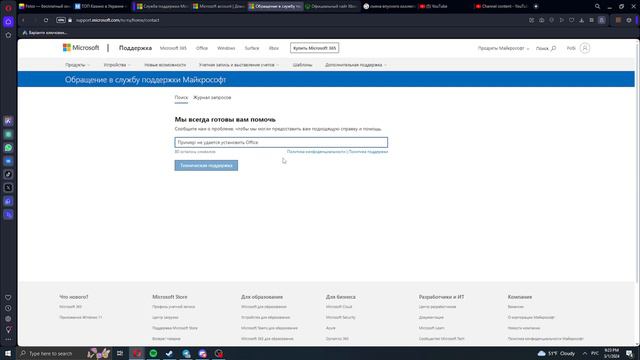640x360 pixels.
Task: Open the Windows Start menu
Action: [x=8, y=353]
